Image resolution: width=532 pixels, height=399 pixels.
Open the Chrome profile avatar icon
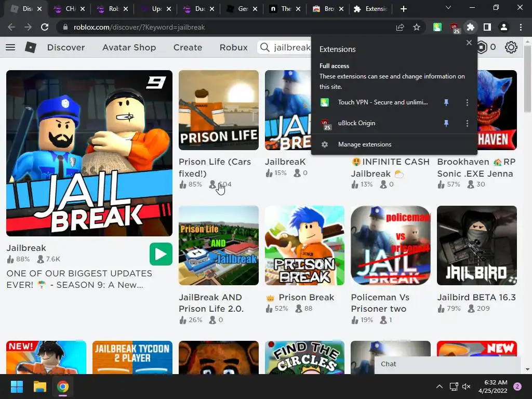click(504, 27)
